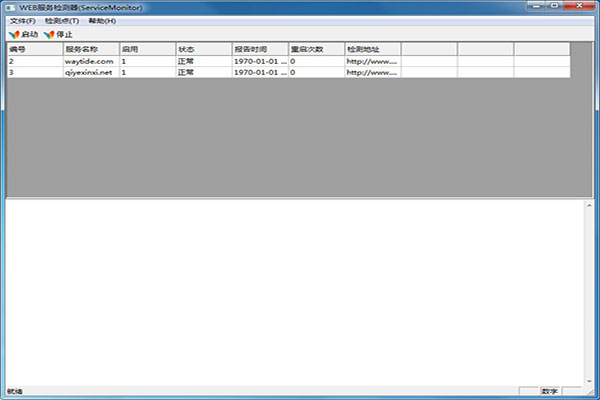Sort by the 编号 column header

click(33, 49)
